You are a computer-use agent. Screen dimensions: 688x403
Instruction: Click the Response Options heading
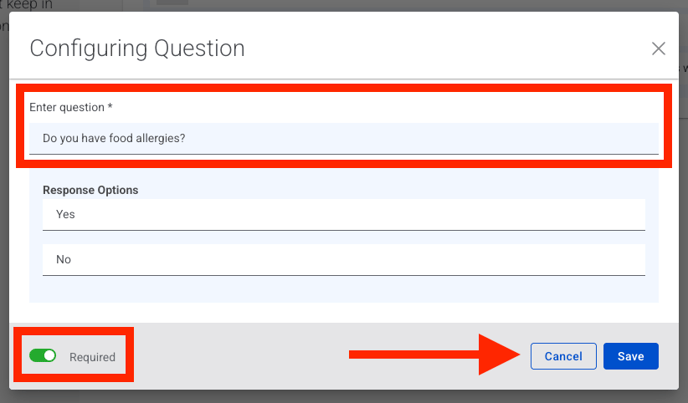(91, 190)
